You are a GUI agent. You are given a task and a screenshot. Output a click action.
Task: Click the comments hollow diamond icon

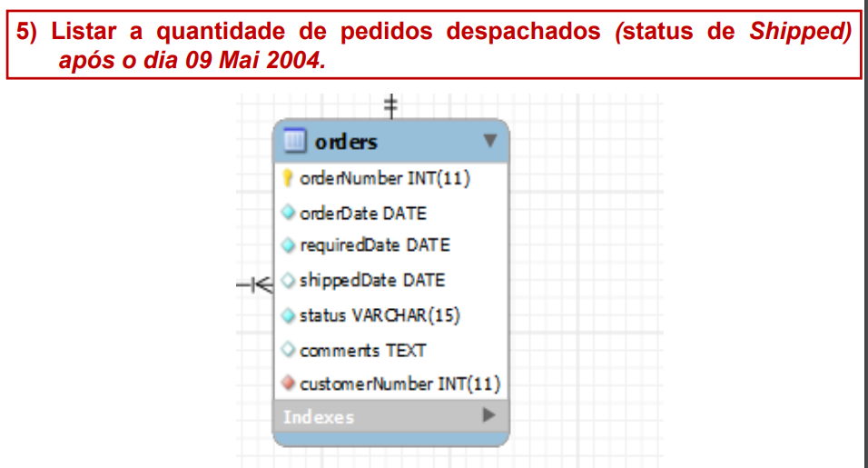point(288,350)
